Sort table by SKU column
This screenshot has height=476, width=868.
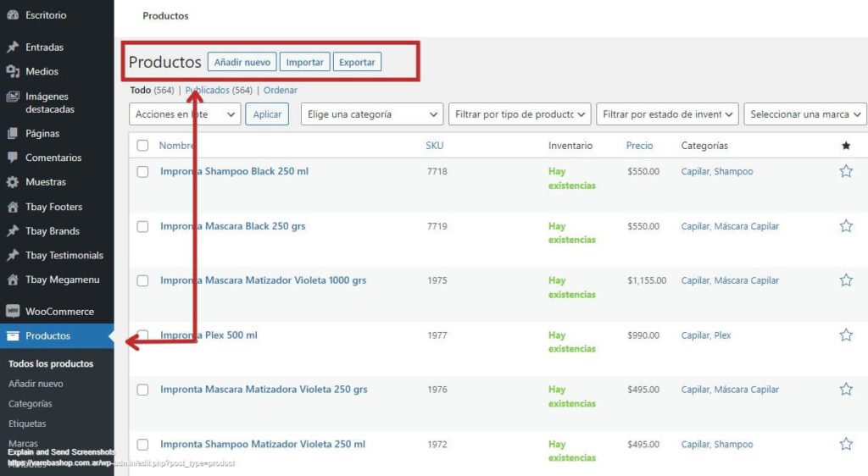435,146
